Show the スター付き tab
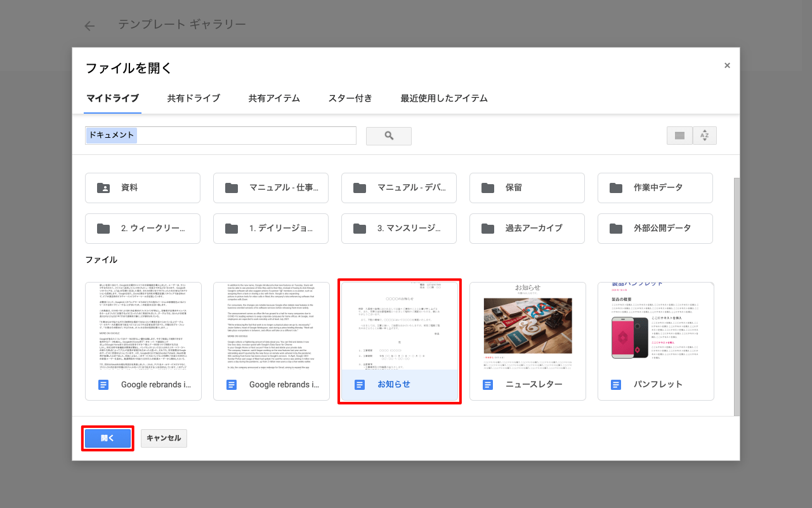Image resolution: width=812 pixels, height=508 pixels. (x=350, y=98)
